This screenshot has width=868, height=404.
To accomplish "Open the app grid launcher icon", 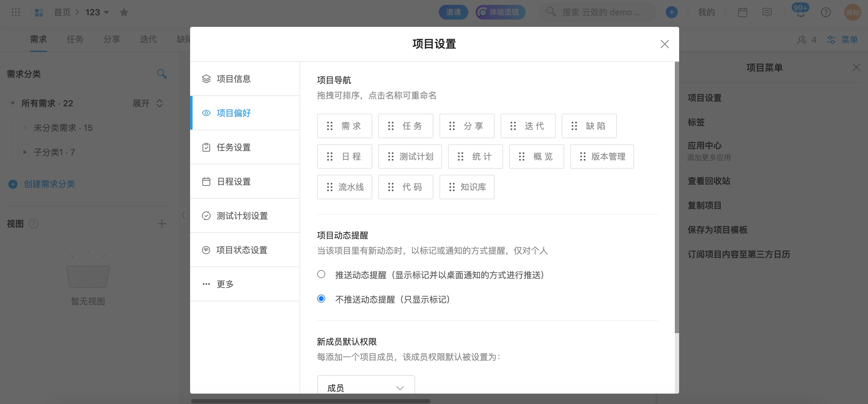I will (16, 13).
